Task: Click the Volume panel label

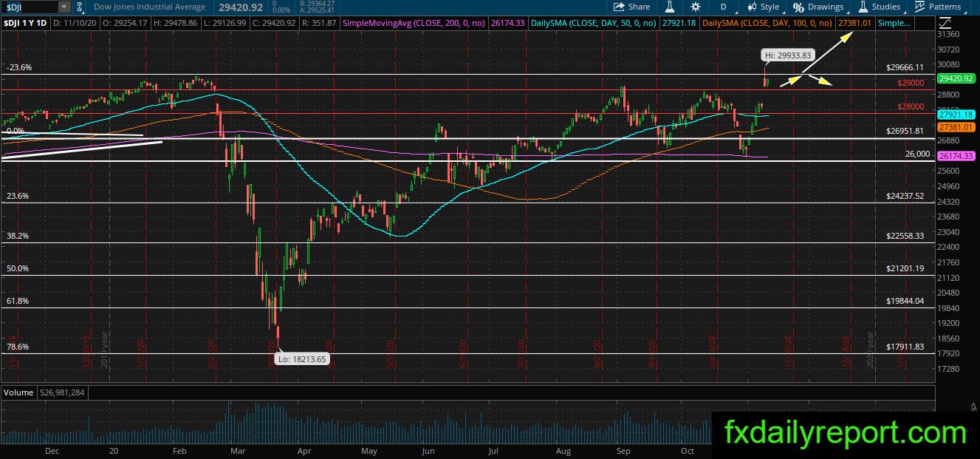Action: 18,392
